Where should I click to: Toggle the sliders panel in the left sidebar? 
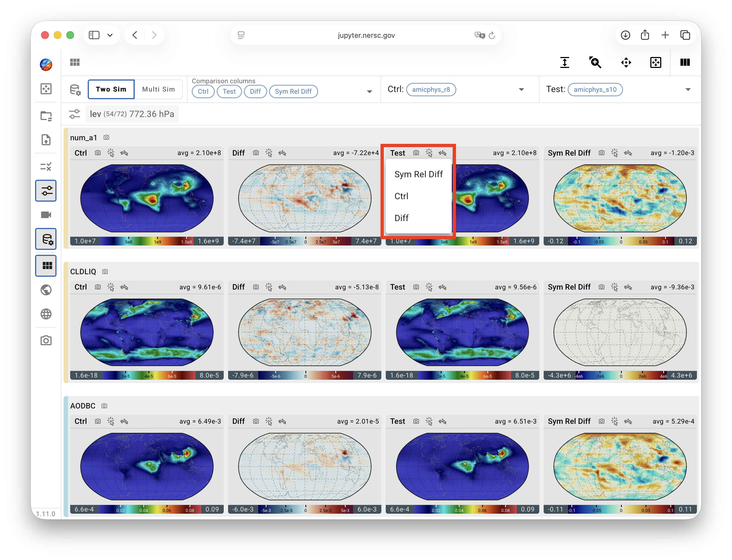(x=46, y=191)
